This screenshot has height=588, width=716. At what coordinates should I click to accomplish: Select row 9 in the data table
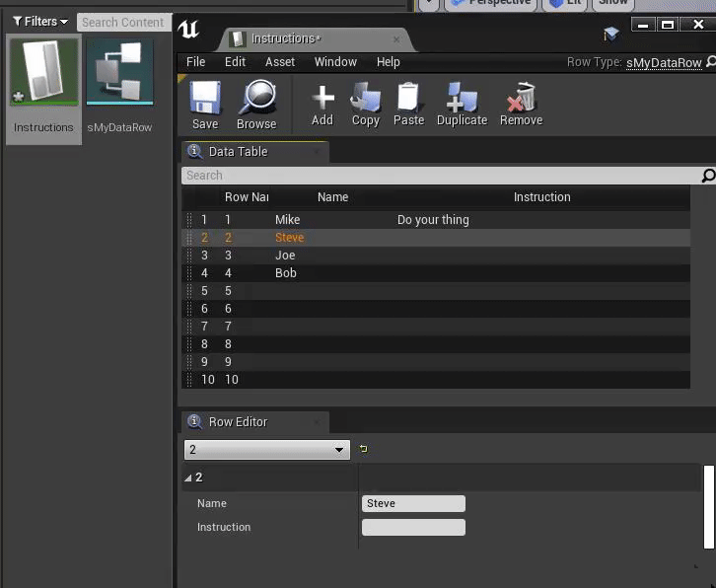pyautogui.click(x=436, y=362)
